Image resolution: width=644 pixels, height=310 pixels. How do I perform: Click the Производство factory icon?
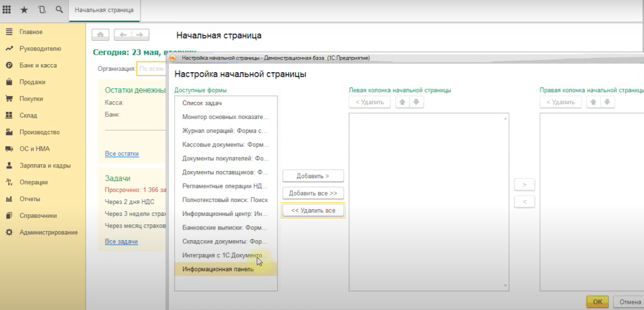9,132
